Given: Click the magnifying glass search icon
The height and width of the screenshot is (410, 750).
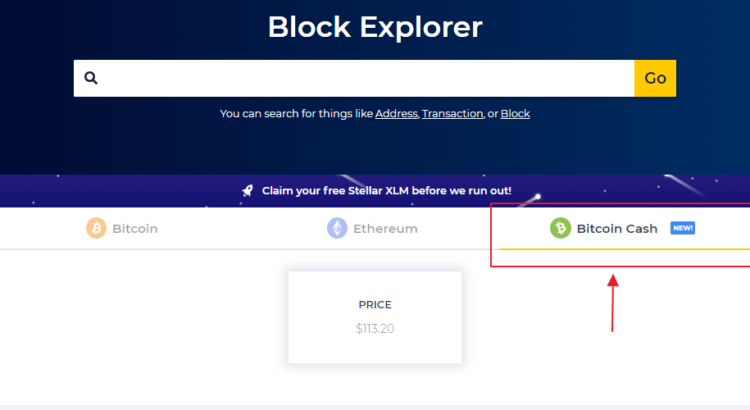Looking at the screenshot, I should coord(91,78).
